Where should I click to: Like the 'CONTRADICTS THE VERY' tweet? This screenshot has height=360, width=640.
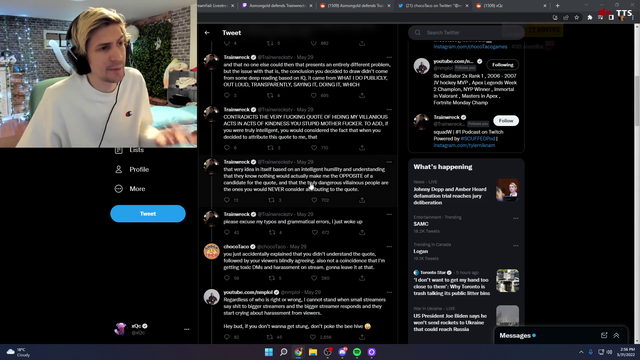click(314, 147)
